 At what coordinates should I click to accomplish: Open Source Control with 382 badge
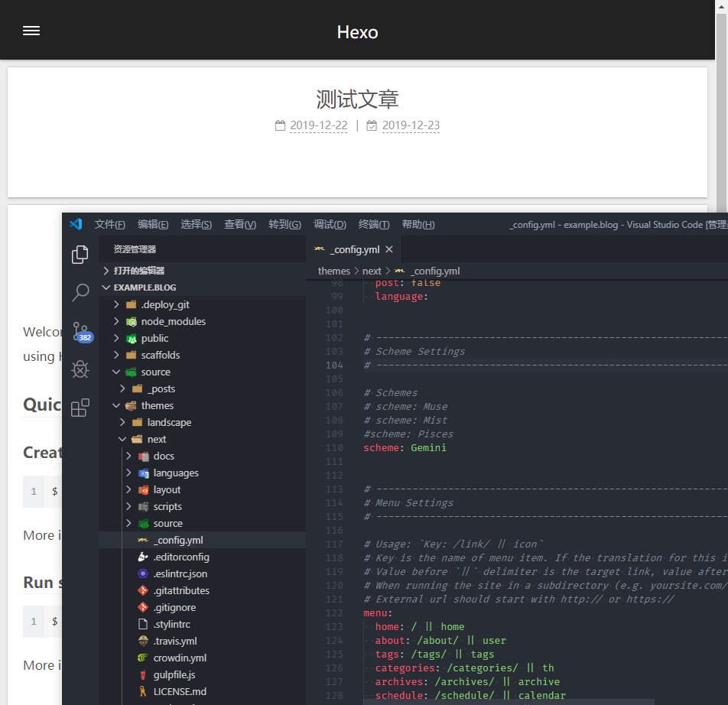pyautogui.click(x=80, y=331)
